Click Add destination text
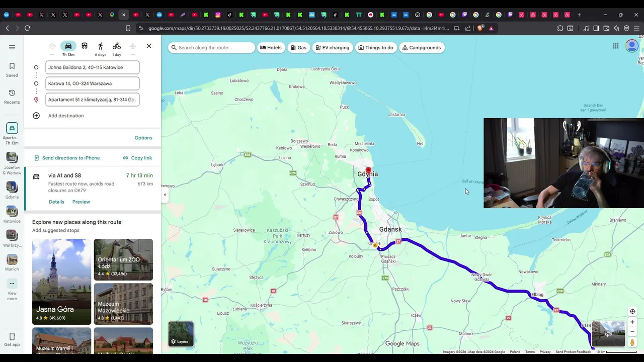This screenshot has height=362, width=644. 66,116
